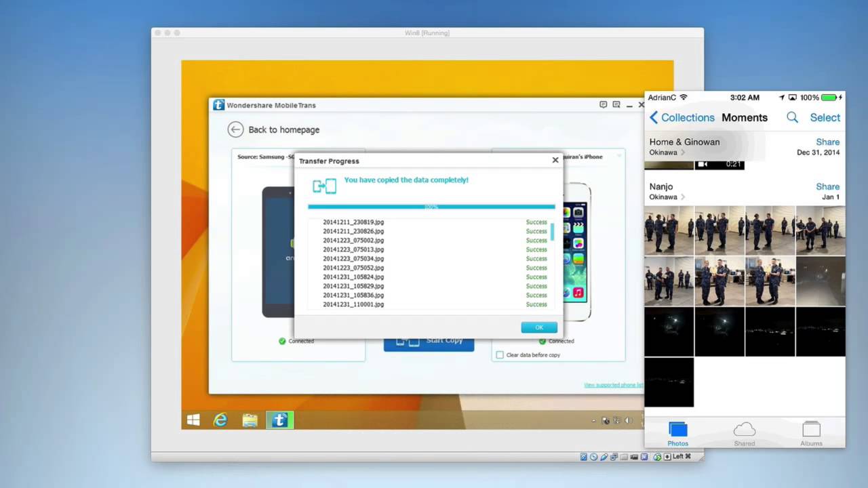Click VirtualBox shared folders status icon

pyautogui.click(x=624, y=457)
